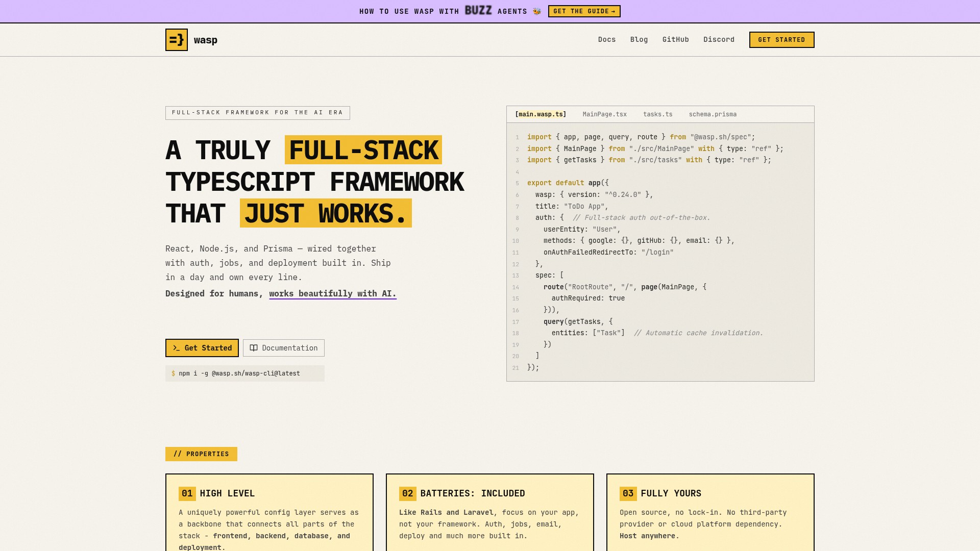Click the code line "authRequired: true"

[x=589, y=298]
